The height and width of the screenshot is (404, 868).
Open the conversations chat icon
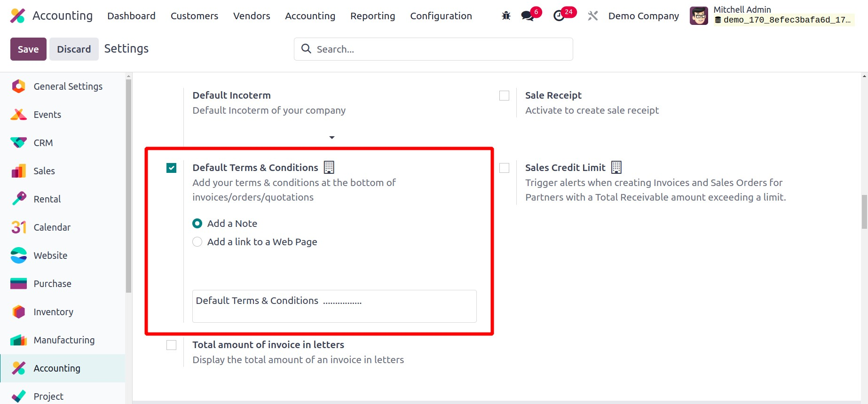pyautogui.click(x=528, y=16)
